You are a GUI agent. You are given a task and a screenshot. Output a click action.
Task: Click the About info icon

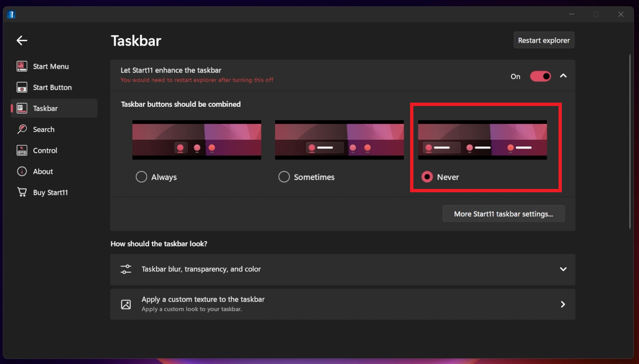22,171
